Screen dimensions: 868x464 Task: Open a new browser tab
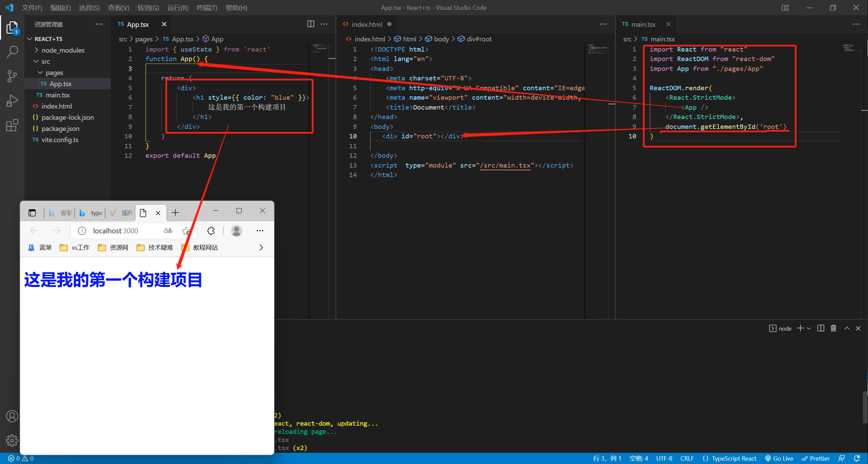(175, 213)
